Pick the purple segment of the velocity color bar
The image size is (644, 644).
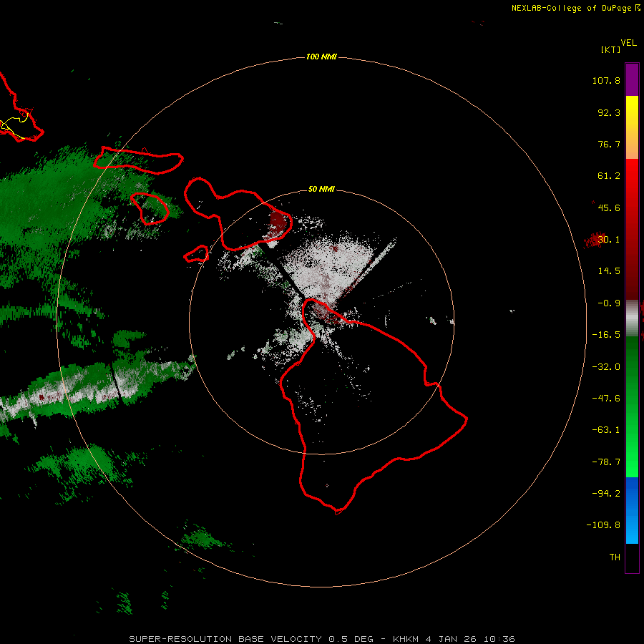point(632,79)
